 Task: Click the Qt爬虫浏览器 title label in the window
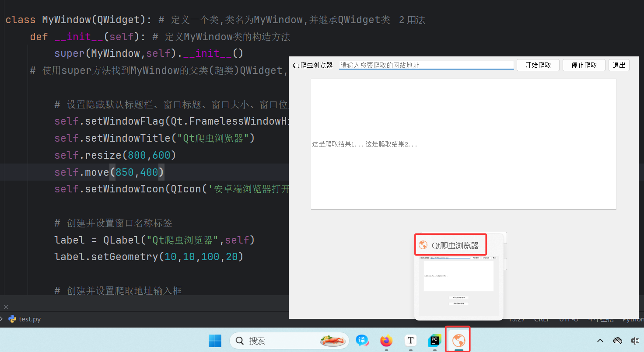tap(313, 65)
